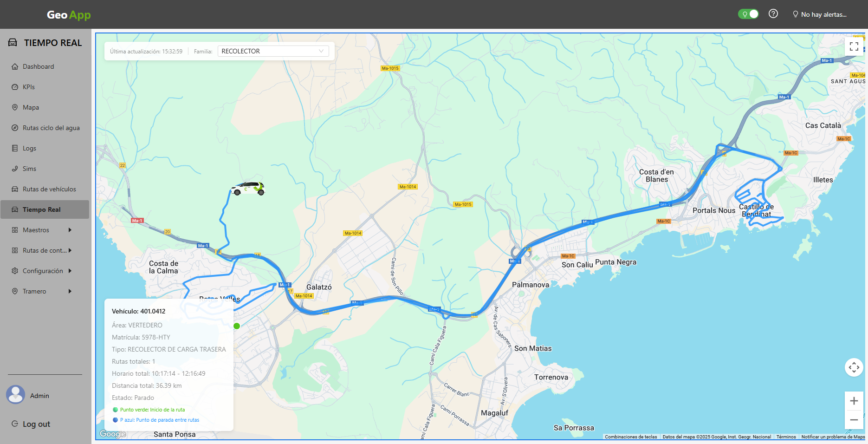This screenshot has height=444, width=868.
Task: Open the Familia RECOLECTOR dropdown
Action: [x=273, y=51]
